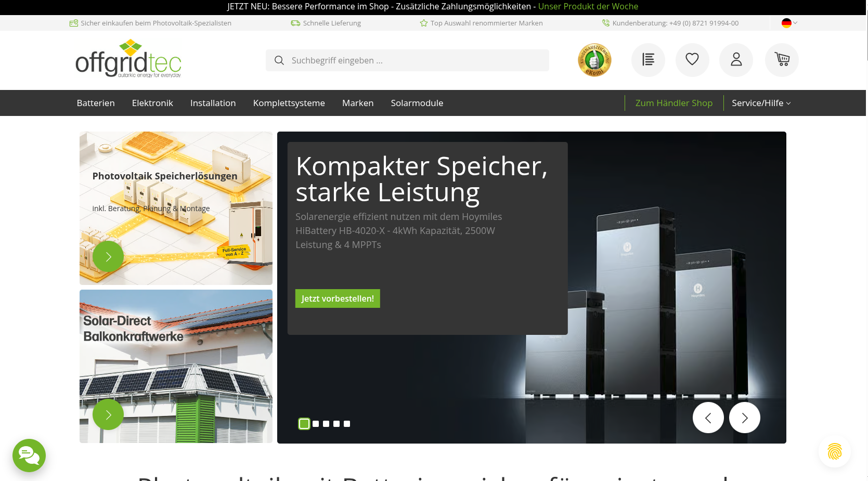The height and width of the screenshot is (481, 868).
Task: Open the Solar-Direct Balkonkraftwerke house image
Action: [176, 367]
